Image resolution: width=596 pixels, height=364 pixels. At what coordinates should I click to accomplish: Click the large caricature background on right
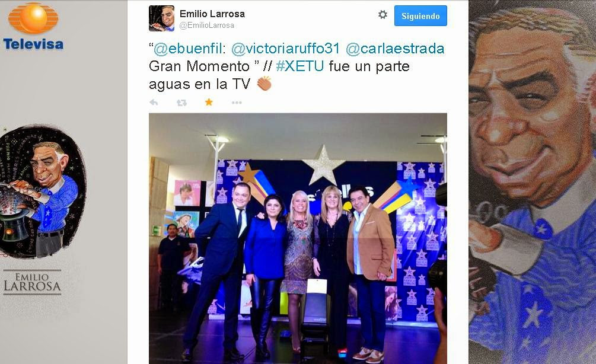tap(532, 182)
